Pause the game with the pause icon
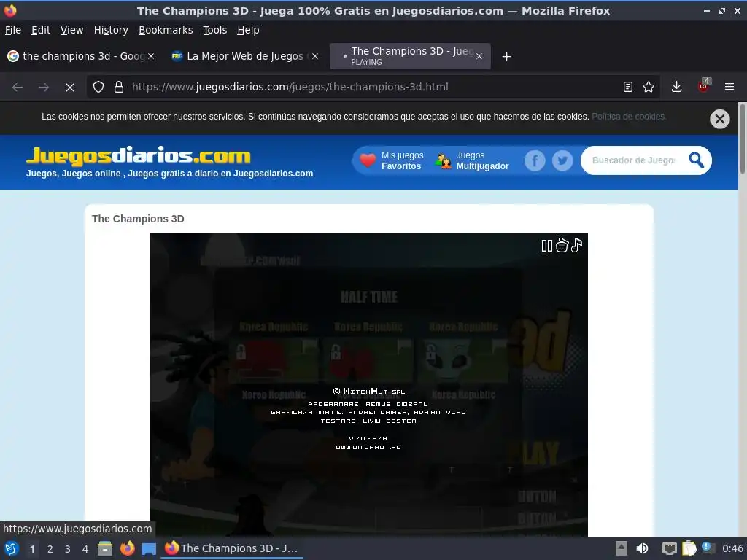The image size is (747, 560). coord(546,246)
